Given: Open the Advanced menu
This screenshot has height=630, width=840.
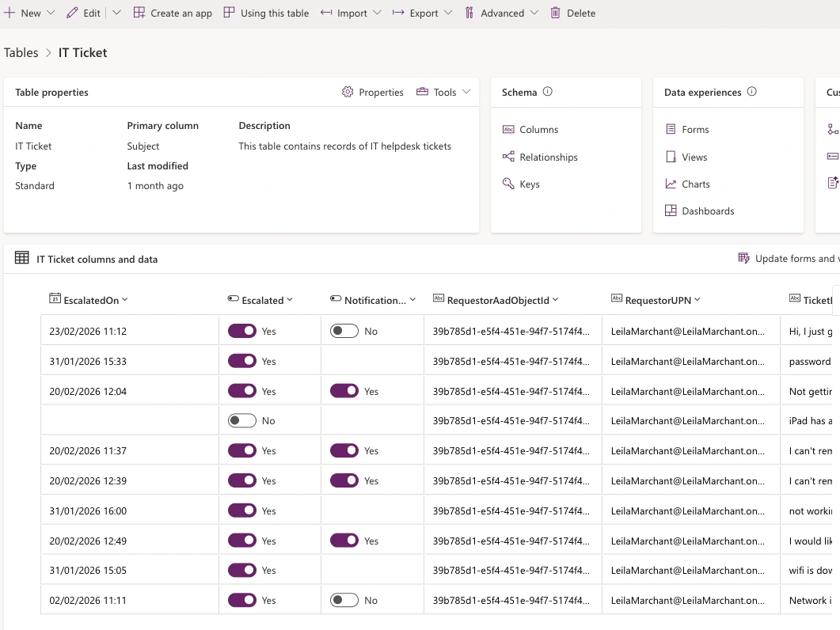Looking at the screenshot, I should (501, 13).
